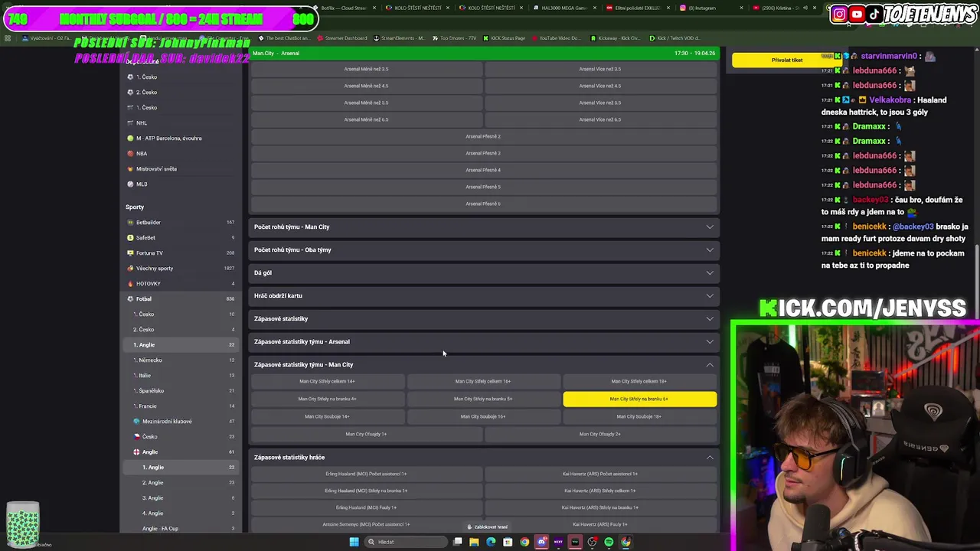
Task: Deselect Man City Střely na branku 6+
Action: [x=639, y=399]
